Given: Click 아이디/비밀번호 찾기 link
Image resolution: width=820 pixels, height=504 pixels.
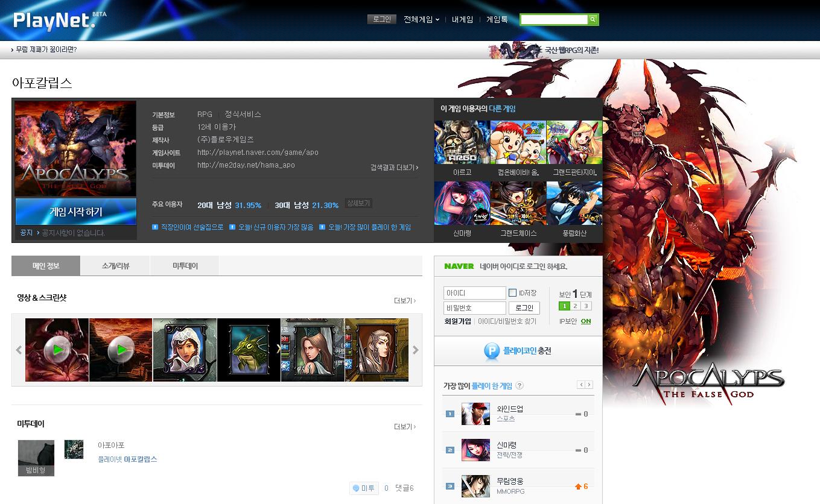Looking at the screenshot, I should (507, 321).
